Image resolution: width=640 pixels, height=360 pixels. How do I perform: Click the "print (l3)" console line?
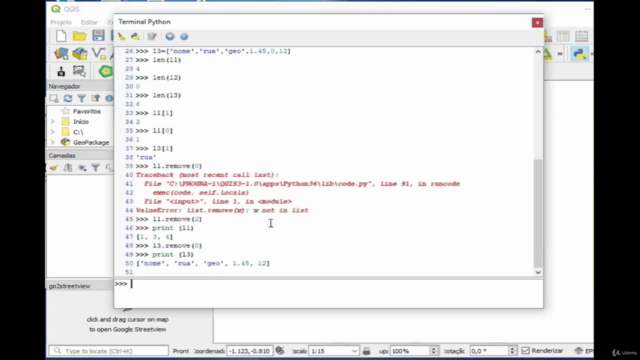tap(173, 254)
